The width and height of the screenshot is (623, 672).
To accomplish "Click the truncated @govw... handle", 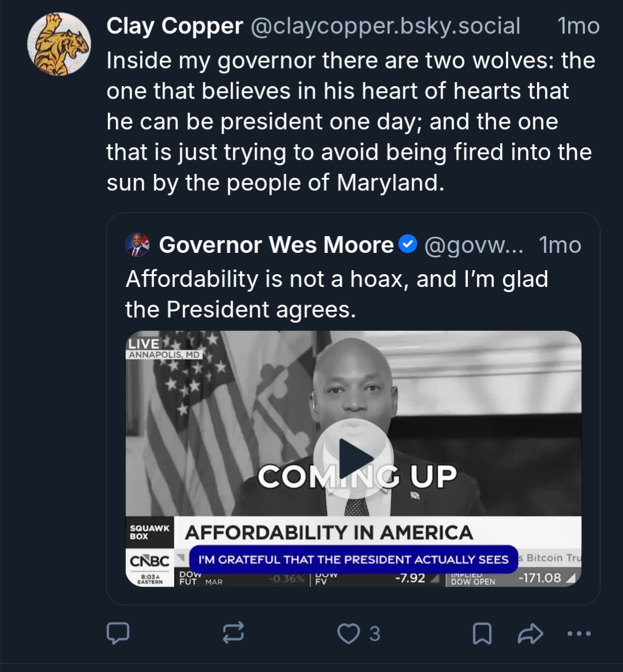I will 473,245.
